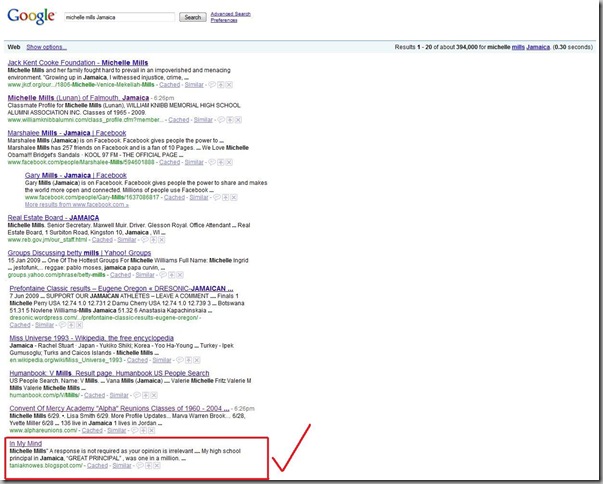Viewport: 603px width, 484px height.
Task: Promote the Gary Mills Facebook result
Action: [226, 197]
